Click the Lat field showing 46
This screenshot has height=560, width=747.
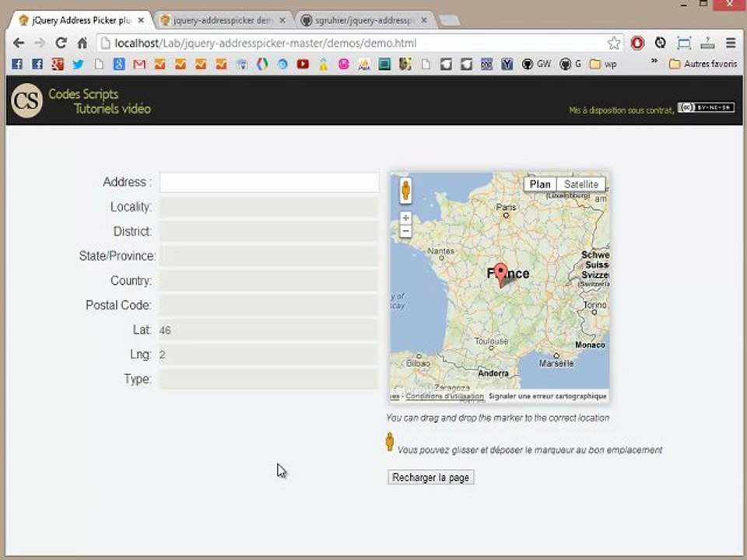[x=269, y=330]
